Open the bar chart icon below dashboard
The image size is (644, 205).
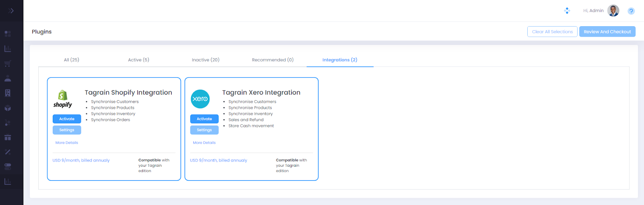[x=8, y=49]
